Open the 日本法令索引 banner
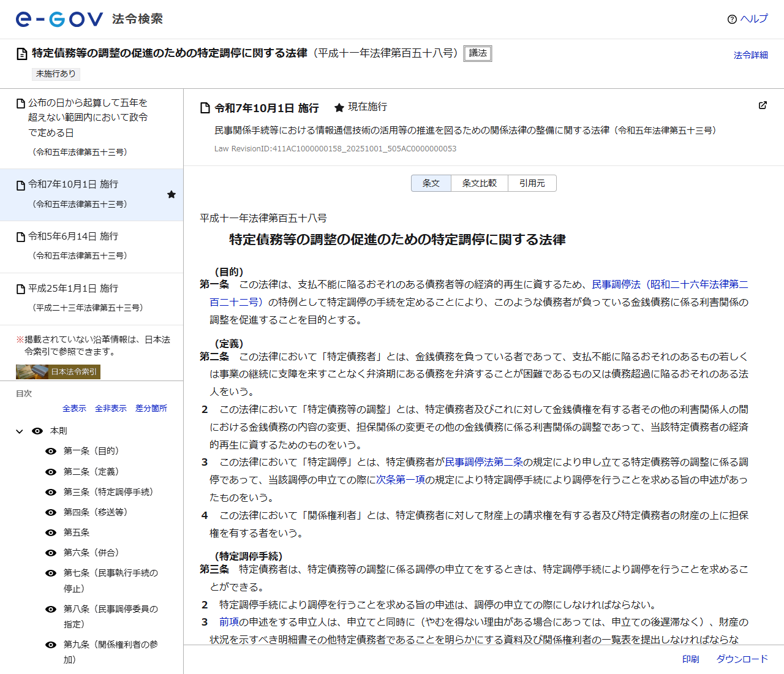Viewport: 784px width, 674px height. 58,372
